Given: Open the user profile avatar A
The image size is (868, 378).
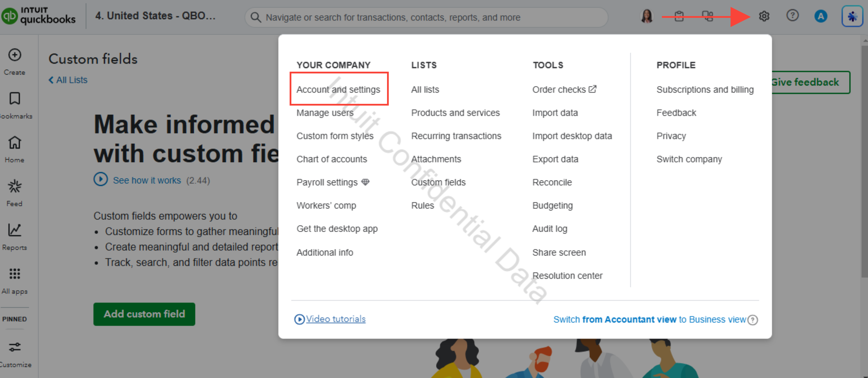Looking at the screenshot, I should [x=821, y=16].
